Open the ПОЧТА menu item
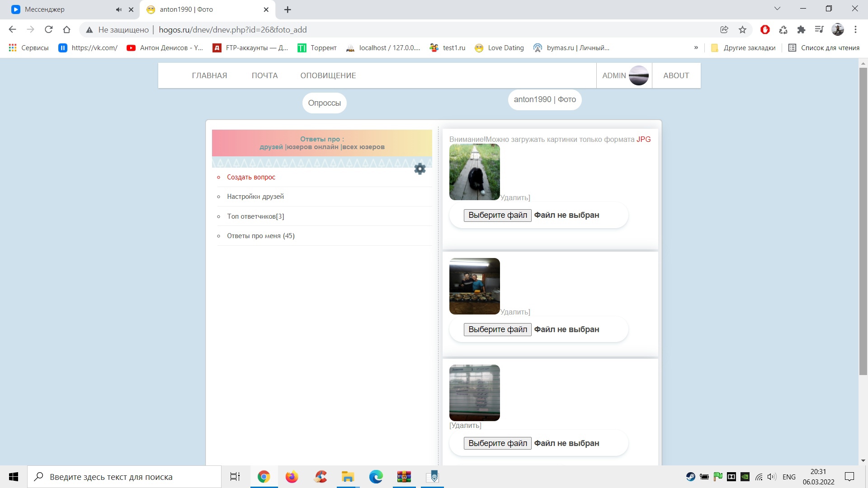This screenshot has width=868, height=488. point(264,75)
